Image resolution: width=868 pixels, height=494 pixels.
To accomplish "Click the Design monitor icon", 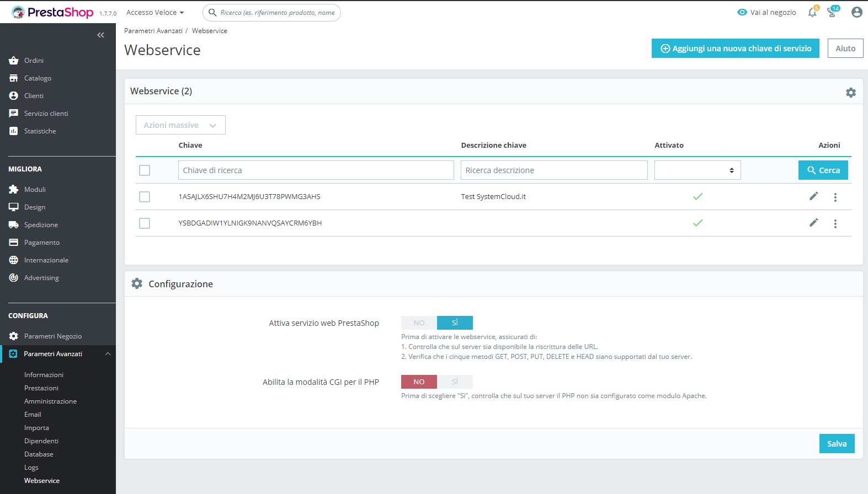I will [x=14, y=207].
